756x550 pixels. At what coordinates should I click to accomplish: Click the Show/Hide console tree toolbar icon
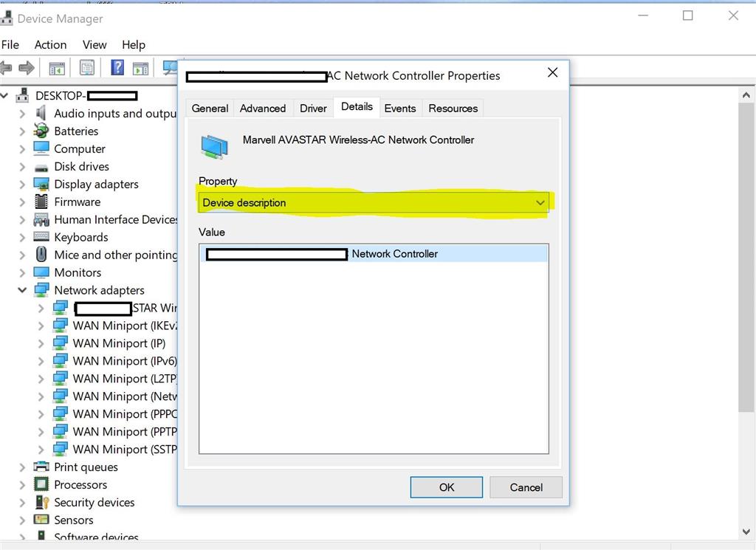click(57, 69)
